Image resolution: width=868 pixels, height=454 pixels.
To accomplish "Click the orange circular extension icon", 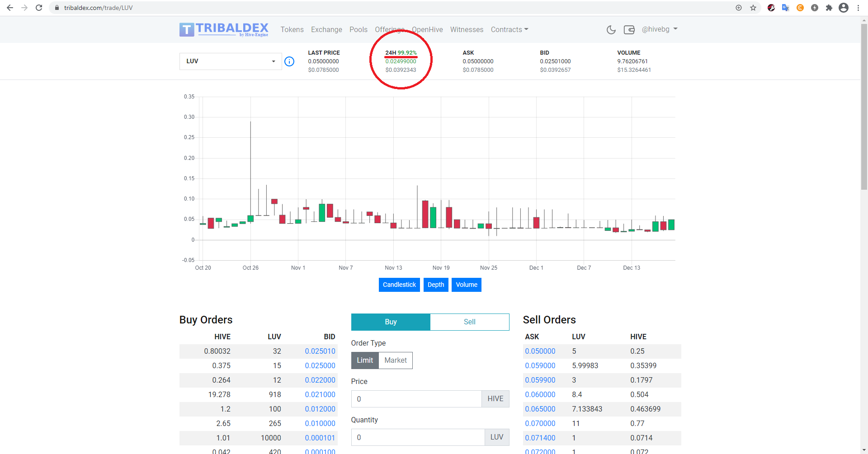I will pos(800,8).
